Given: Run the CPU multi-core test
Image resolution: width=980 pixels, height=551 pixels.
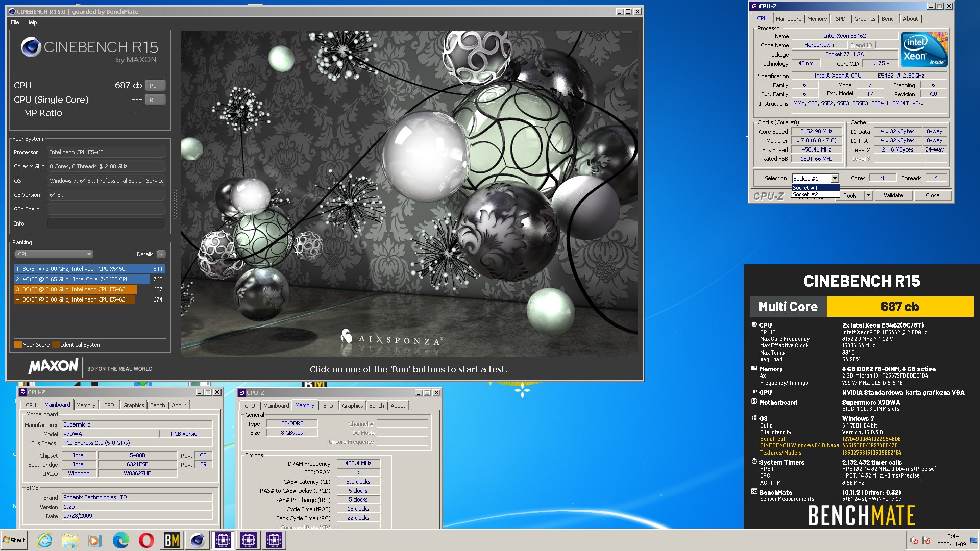Looking at the screenshot, I should (155, 86).
